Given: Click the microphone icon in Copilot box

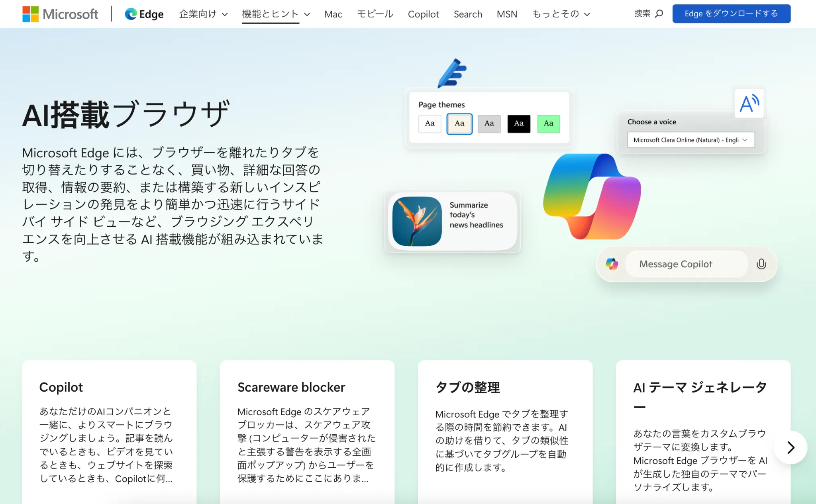Looking at the screenshot, I should point(761,264).
